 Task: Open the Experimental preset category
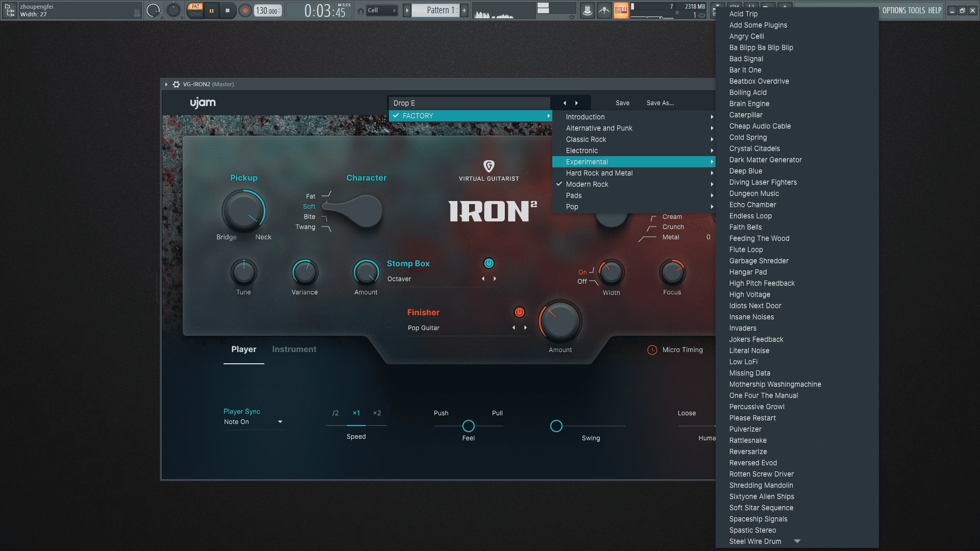point(634,162)
